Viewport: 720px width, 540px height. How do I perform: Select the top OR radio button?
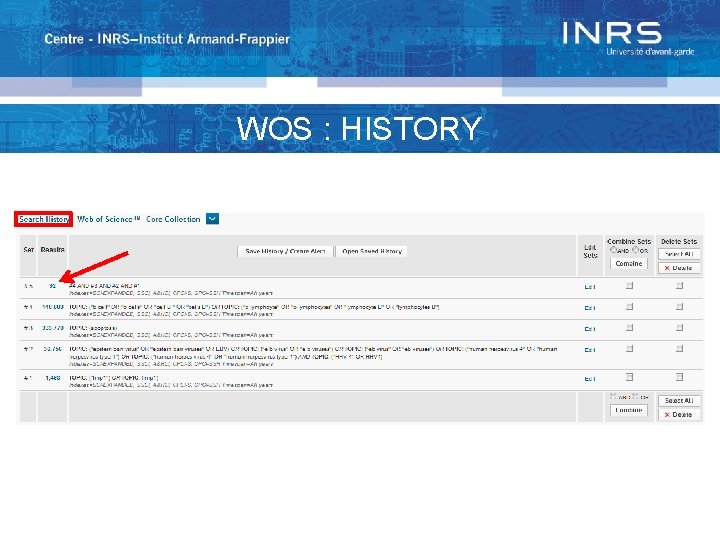(x=636, y=250)
